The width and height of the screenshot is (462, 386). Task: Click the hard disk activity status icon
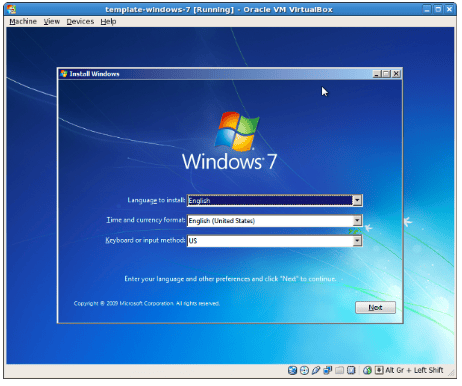(x=292, y=370)
